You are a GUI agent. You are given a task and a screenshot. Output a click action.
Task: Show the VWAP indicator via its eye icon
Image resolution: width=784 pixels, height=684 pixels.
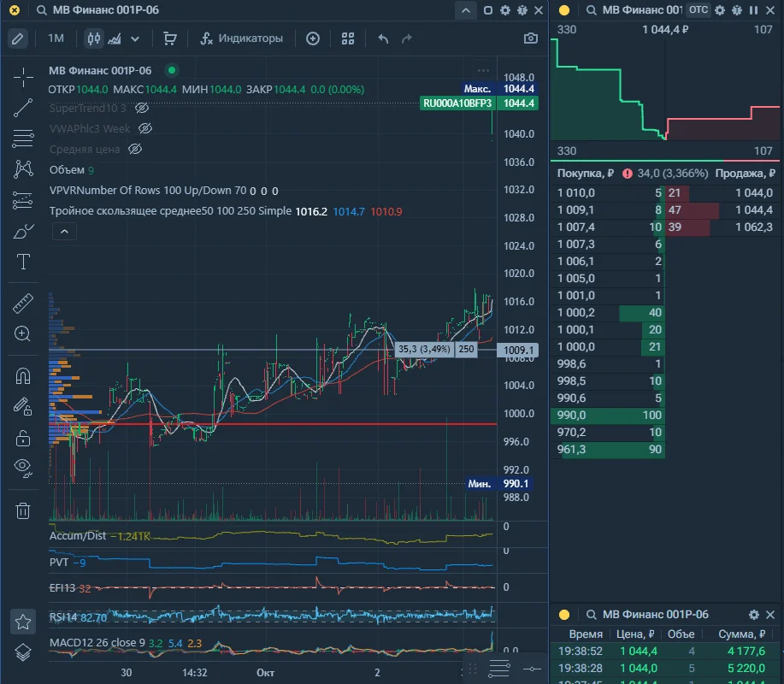[x=145, y=128]
